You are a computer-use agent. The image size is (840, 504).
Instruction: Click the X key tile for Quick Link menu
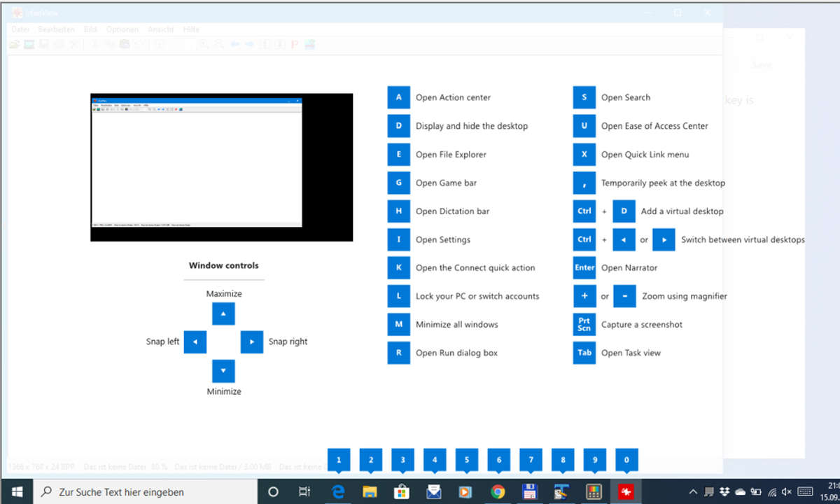(584, 154)
